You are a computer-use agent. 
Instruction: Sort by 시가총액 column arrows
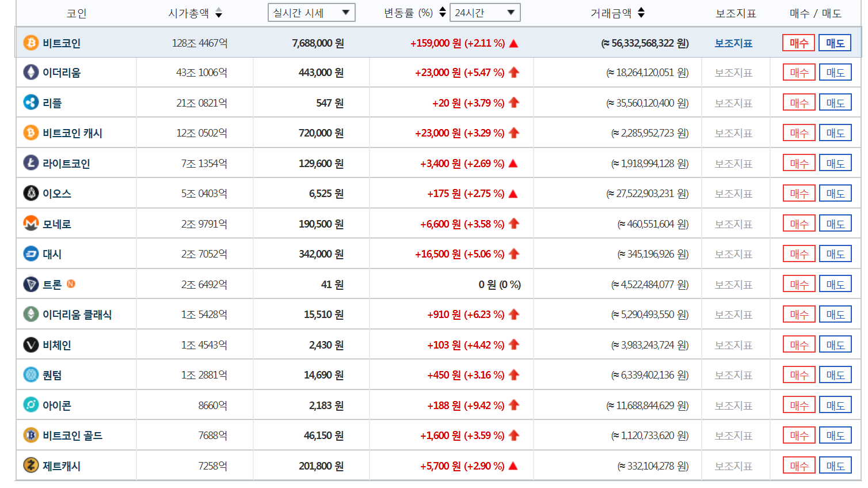pos(219,13)
